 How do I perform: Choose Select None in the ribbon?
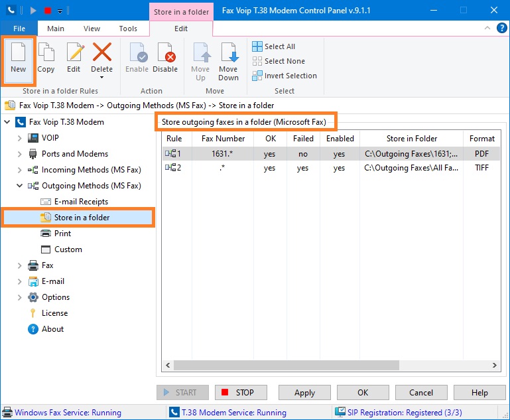coord(279,61)
